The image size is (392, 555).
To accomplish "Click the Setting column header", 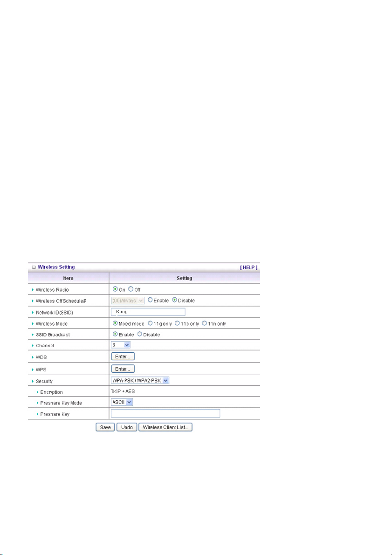I will 185,278.
